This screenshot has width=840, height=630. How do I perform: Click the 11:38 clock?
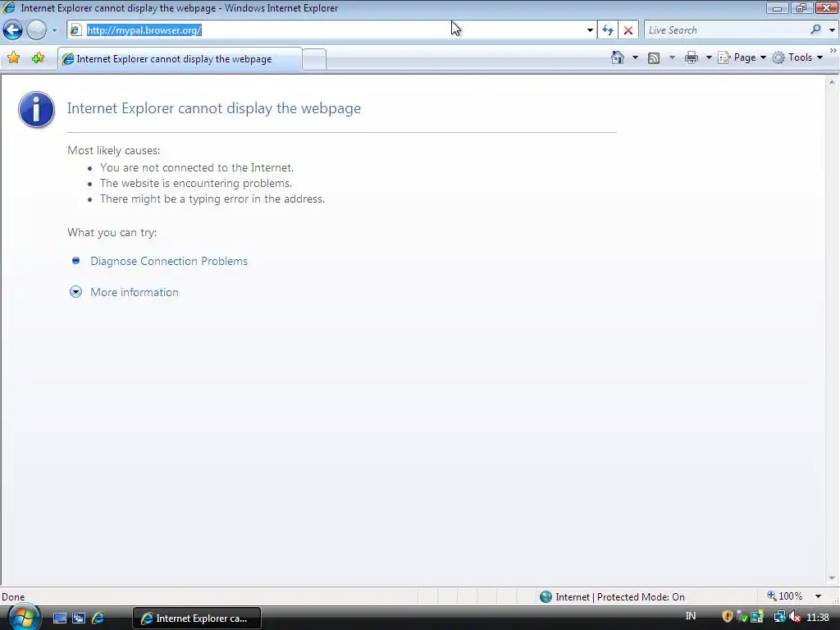818,618
